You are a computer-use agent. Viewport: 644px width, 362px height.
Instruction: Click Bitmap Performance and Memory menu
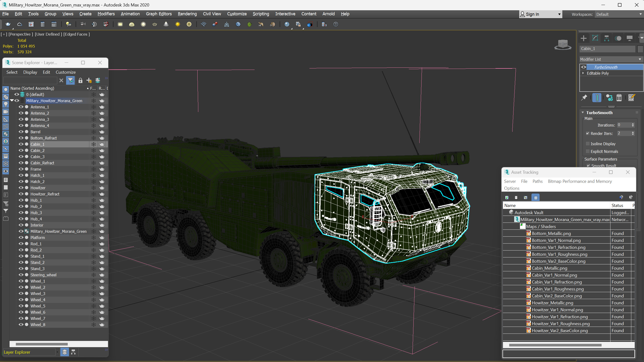(580, 181)
